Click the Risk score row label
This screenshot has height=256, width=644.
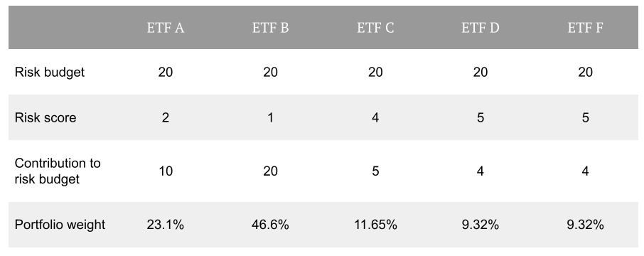(45, 118)
